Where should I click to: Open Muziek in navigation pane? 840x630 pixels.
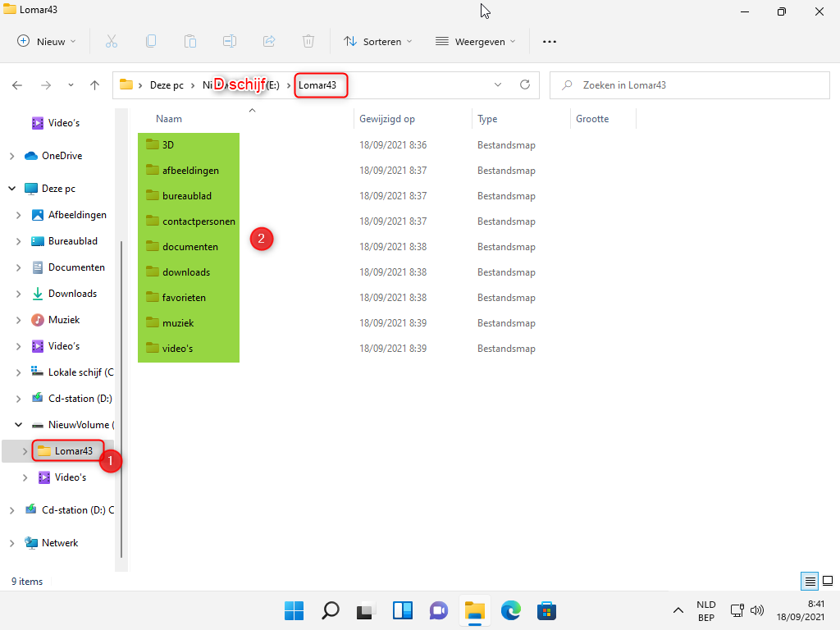pos(56,320)
